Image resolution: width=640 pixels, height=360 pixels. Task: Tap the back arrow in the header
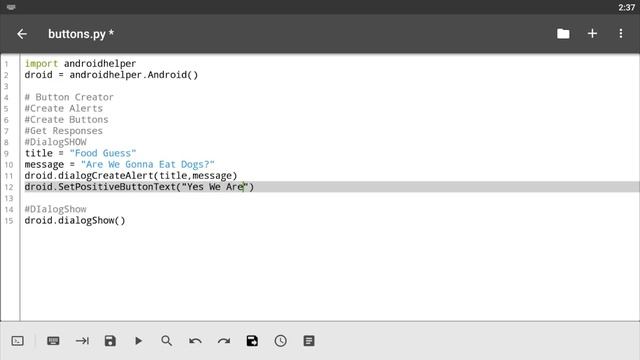pyautogui.click(x=22, y=34)
